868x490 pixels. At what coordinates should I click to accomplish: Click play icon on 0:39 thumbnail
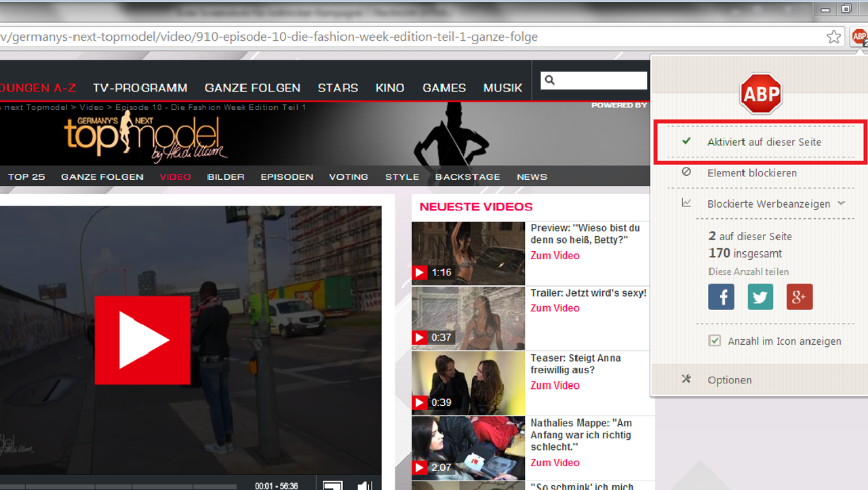pos(420,402)
